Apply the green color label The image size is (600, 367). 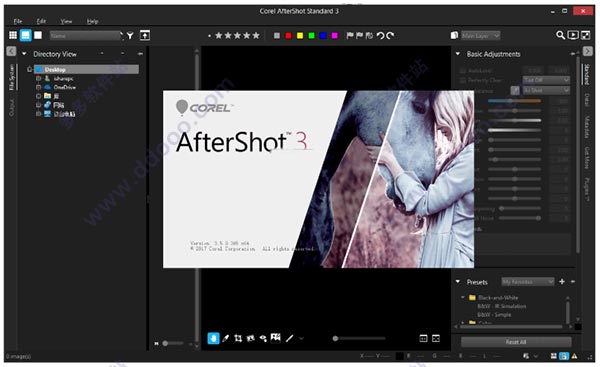point(311,36)
